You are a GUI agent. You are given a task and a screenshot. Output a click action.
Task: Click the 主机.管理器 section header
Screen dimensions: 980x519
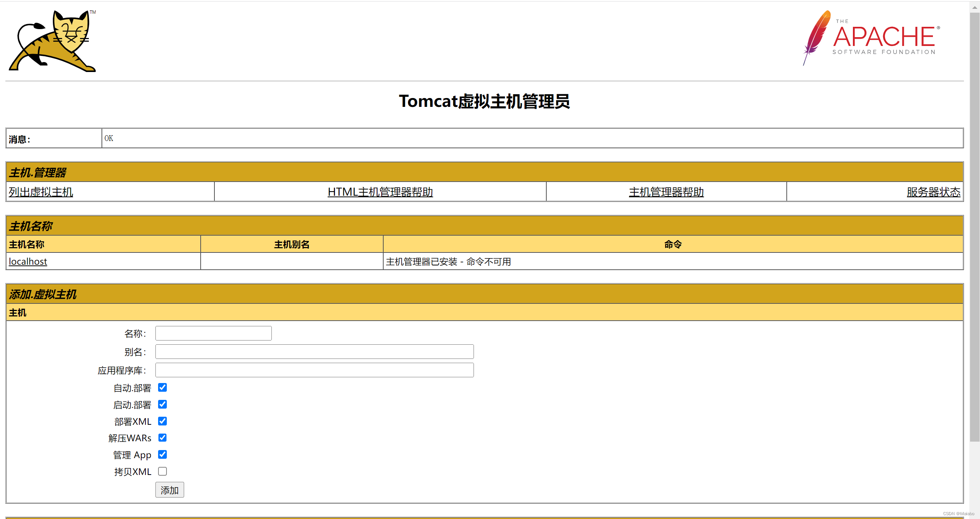(485, 172)
